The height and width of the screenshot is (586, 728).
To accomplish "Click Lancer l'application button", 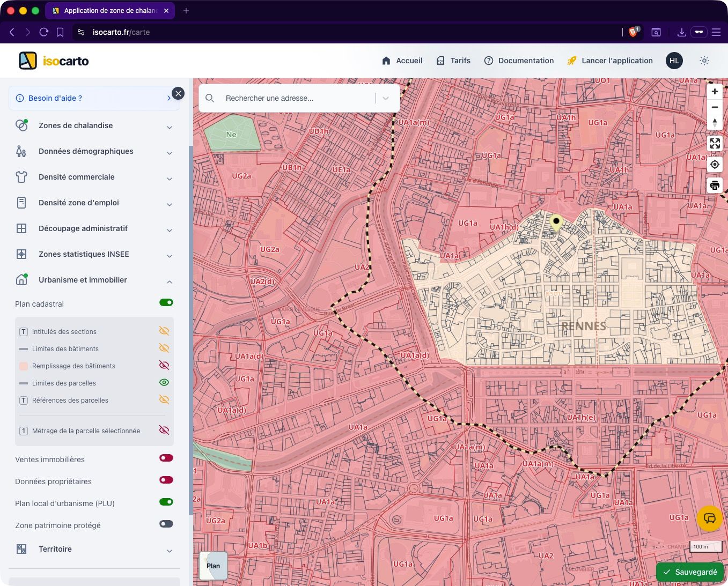I will 610,61.
